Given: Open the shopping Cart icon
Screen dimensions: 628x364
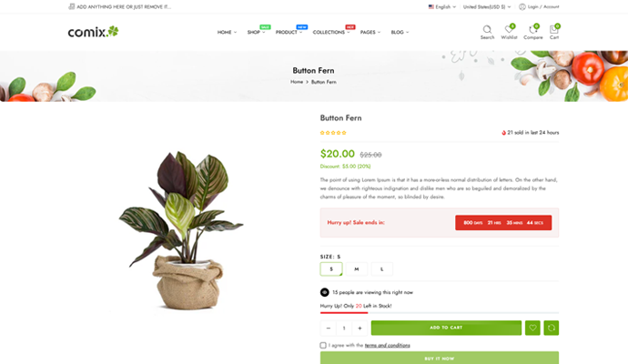Looking at the screenshot, I should (x=553, y=30).
